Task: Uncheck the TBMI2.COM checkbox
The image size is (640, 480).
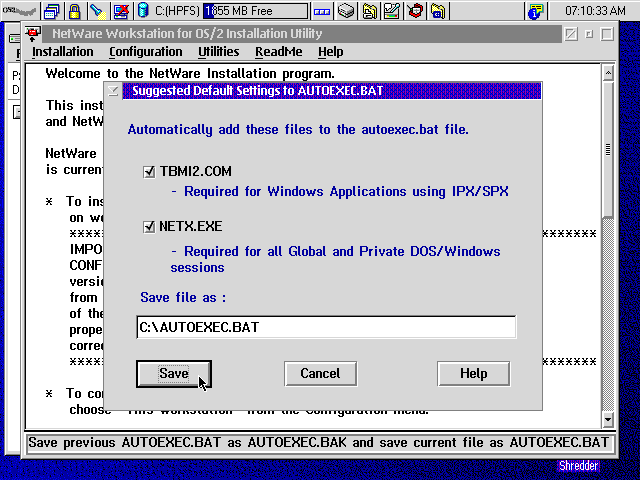Action: point(149,171)
